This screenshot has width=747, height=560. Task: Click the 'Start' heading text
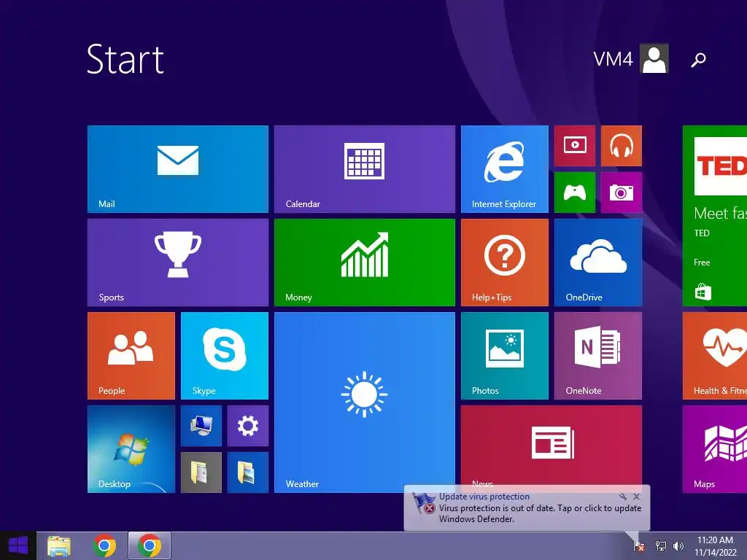125,59
